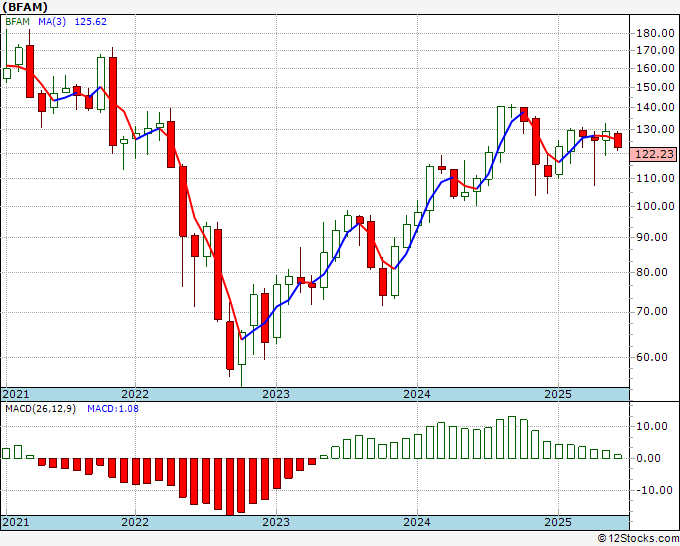Click 2024 on the price chart timeline
Viewport: 680px width, 546px height.
tap(417, 394)
